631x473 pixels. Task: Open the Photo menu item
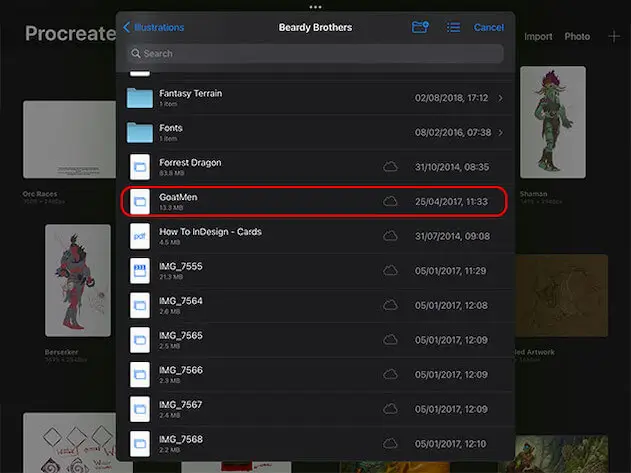tap(577, 37)
